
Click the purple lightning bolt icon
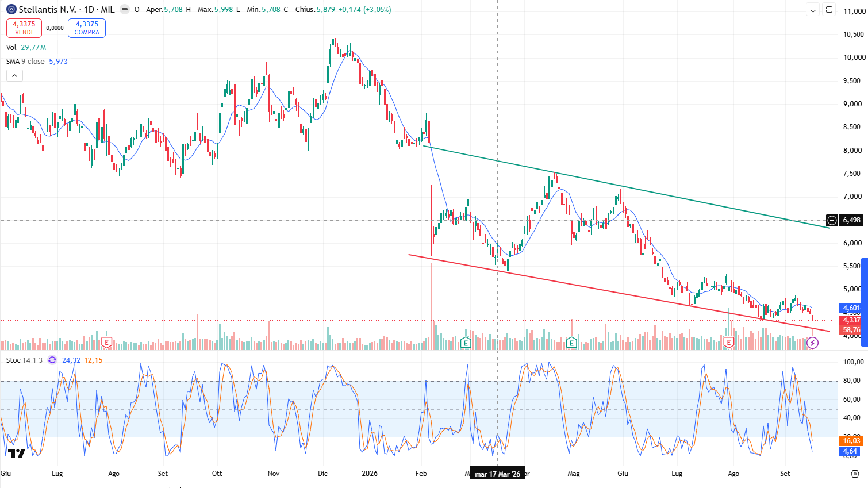[x=812, y=343]
